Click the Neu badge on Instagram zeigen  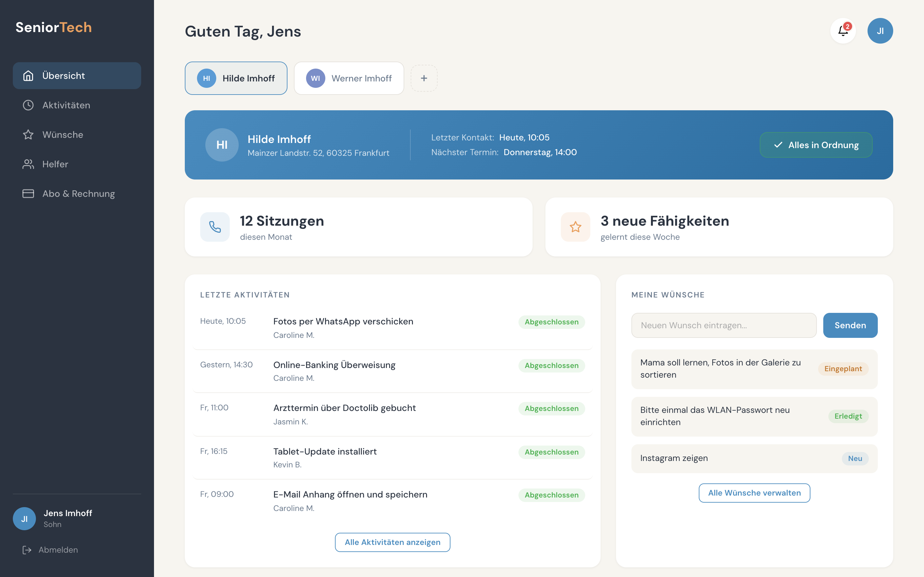(x=855, y=458)
